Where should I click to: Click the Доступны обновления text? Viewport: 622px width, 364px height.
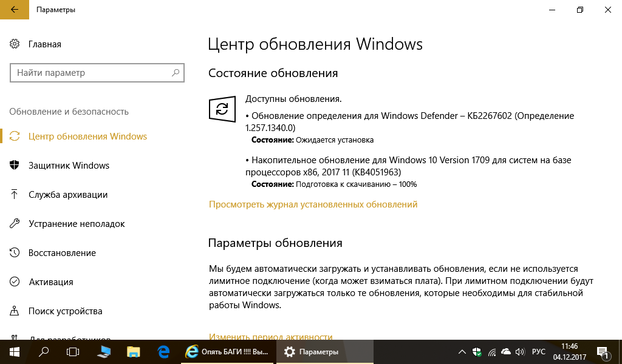pyautogui.click(x=293, y=99)
